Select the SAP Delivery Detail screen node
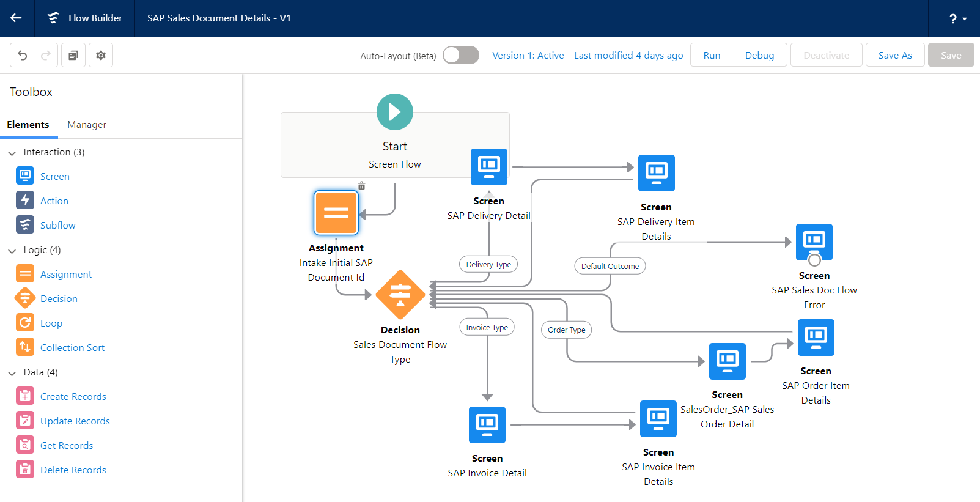The image size is (980, 502). pyautogui.click(x=489, y=167)
